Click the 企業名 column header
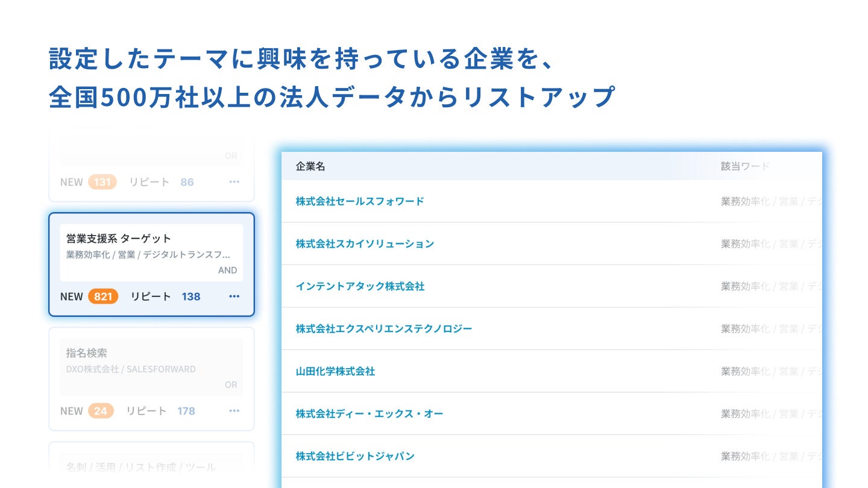 tap(310, 166)
